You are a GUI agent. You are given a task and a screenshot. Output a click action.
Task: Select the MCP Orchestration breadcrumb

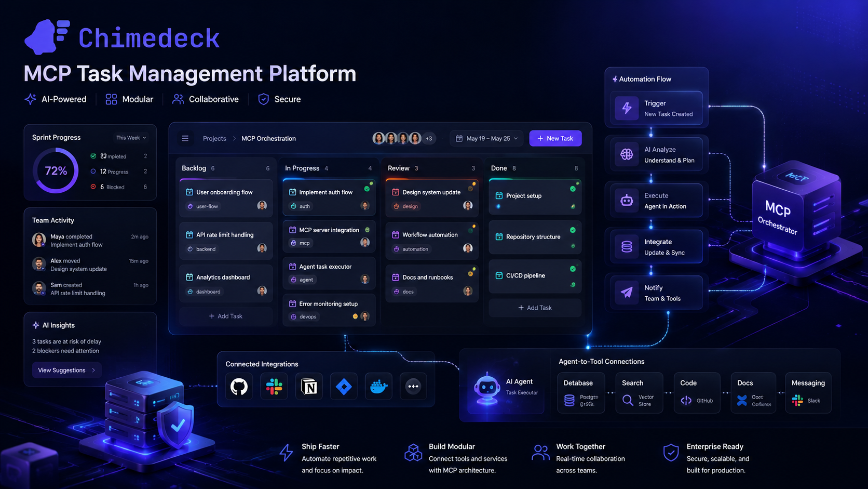point(268,138)
